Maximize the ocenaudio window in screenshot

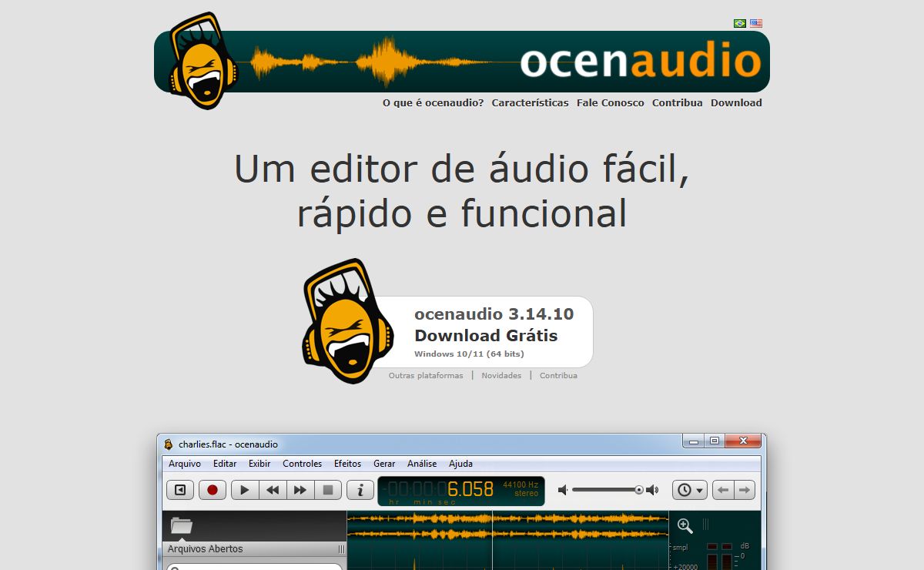click(x=715, y=441)
